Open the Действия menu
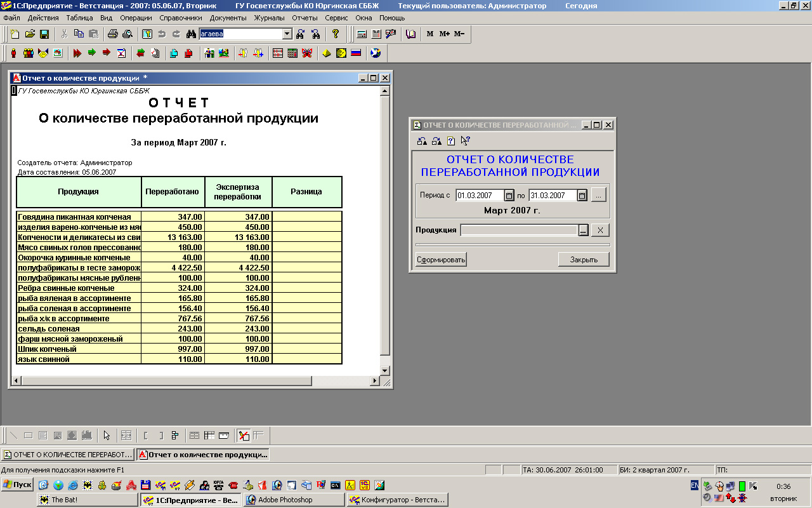 43,18
